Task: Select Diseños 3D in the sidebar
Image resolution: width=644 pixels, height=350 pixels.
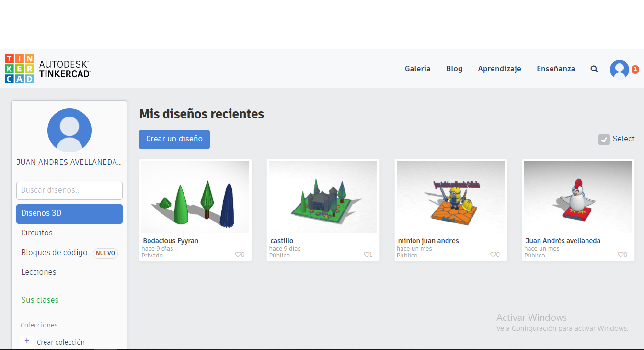Action: point(69,214)
